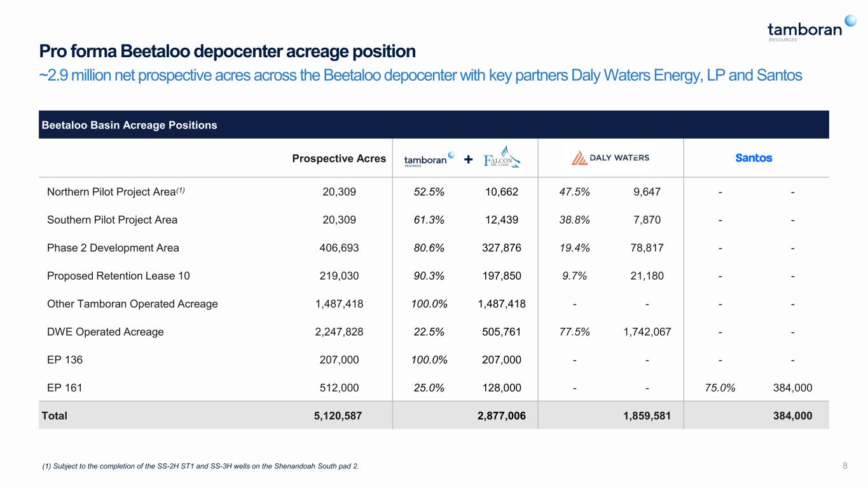Click the plus sign between Tamboran and Falcon
The height and width of the screenshot is (488, 868).
point(468,159)
